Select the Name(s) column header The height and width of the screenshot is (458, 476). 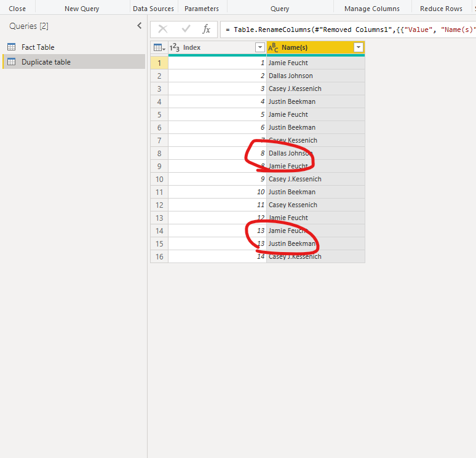click(x=315, y=48)
